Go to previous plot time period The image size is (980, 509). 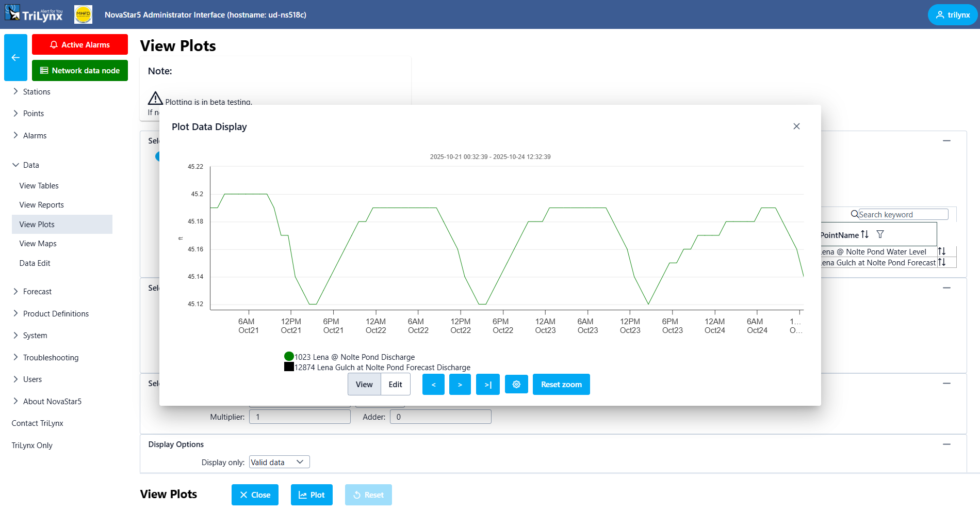[433, 385]
